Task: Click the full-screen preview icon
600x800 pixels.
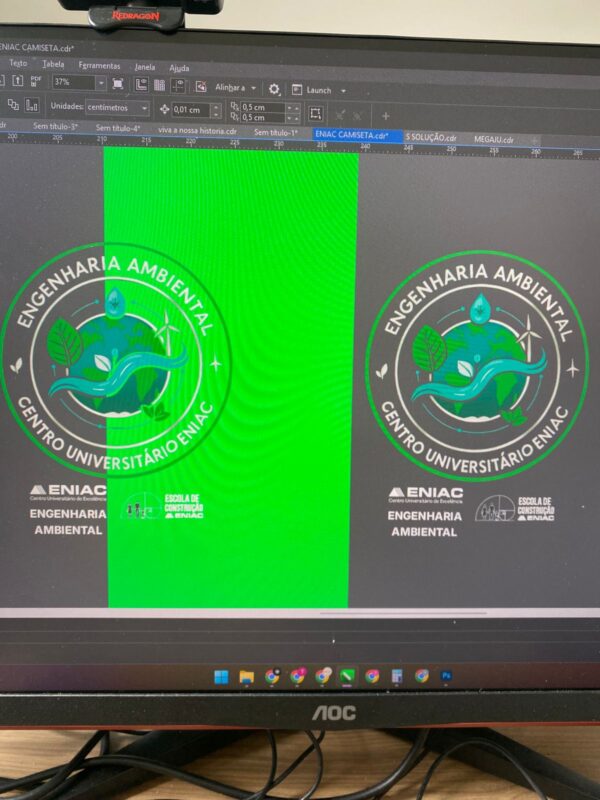Action: coord(118,84)
